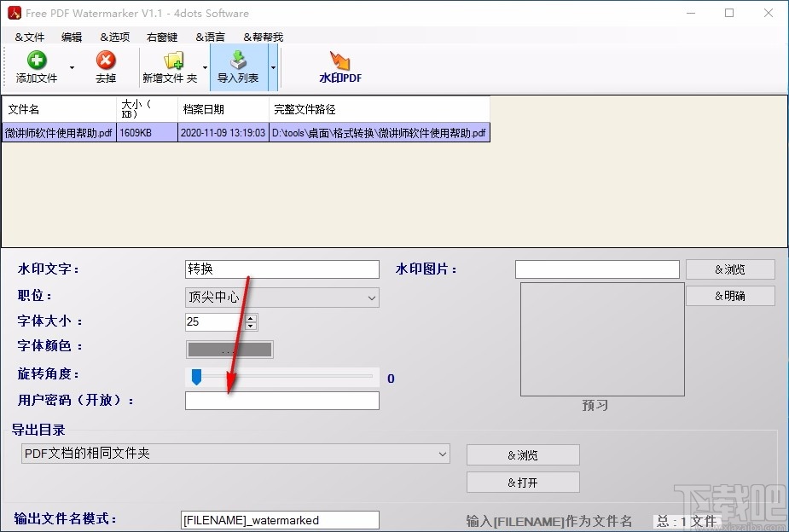Open the 字体颜色 gray color swatch
The width and height of the screenshot is (789, 532).
coord(229,350)
